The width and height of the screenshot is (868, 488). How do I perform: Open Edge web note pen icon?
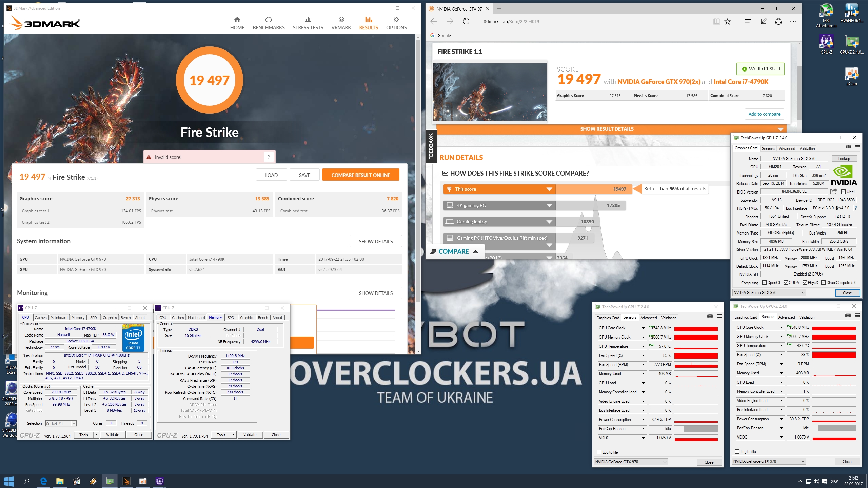point(764,21)
